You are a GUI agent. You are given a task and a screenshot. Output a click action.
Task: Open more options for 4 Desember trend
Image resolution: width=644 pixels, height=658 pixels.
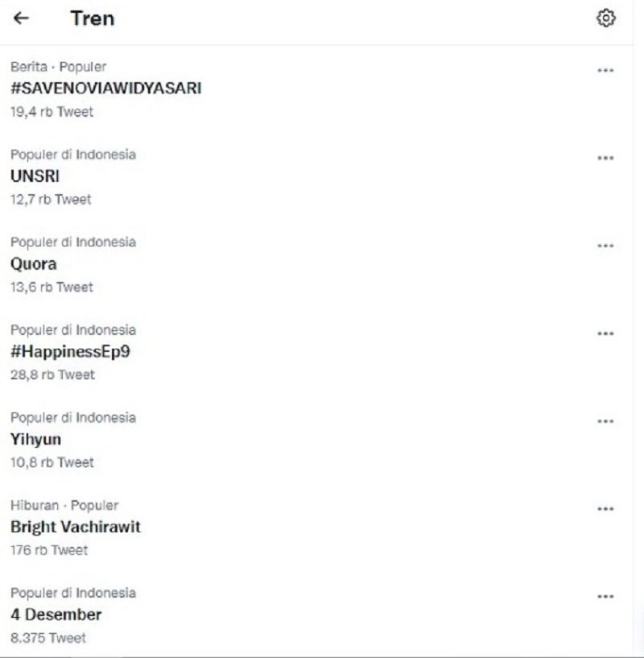click(x=605, y=597)
